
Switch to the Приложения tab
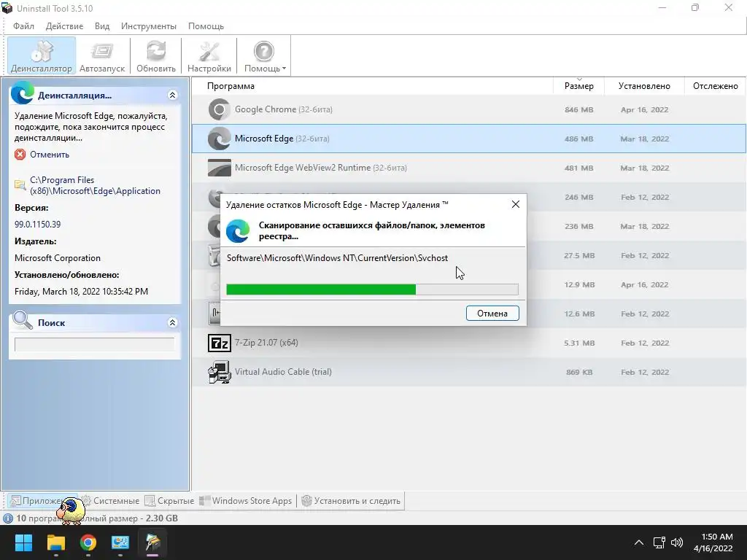pos(42,501)
